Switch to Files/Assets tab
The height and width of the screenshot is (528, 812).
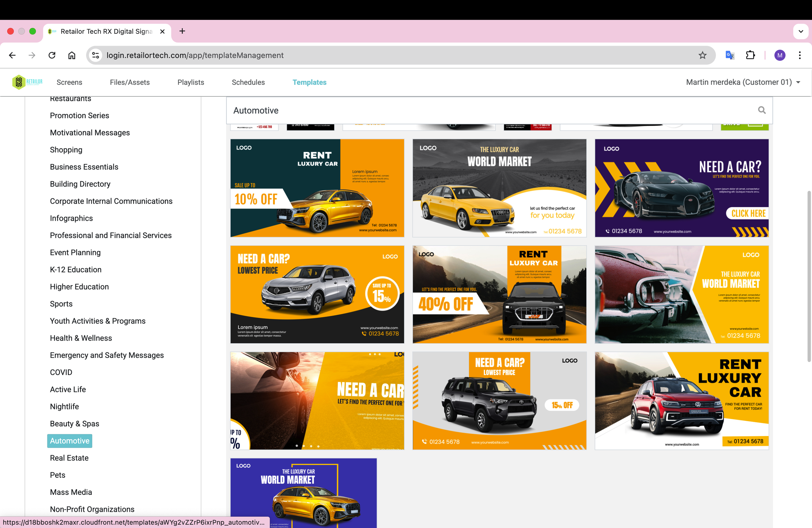[x=130, y=82]
